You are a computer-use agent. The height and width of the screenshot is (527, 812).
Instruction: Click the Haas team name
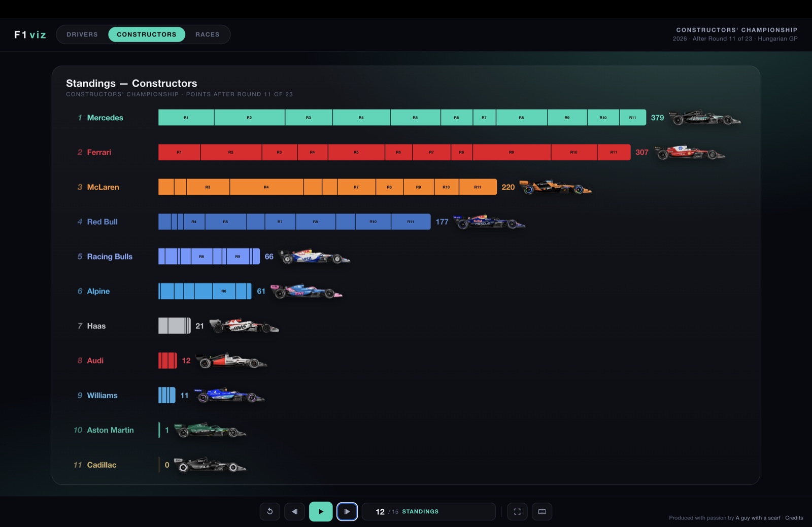click(96, 326)
